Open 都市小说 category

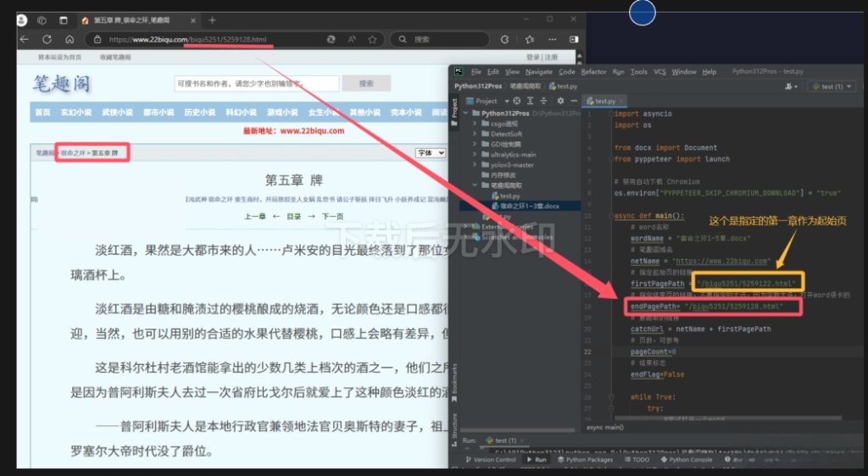(159, 113)
